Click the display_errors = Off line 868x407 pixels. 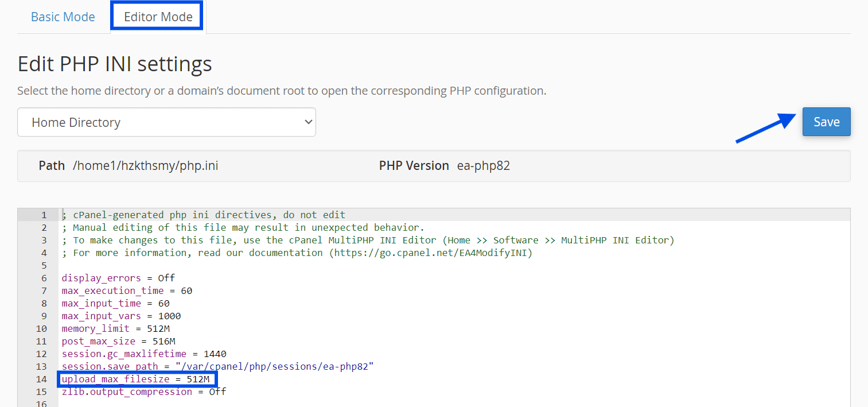pos(118,278)
